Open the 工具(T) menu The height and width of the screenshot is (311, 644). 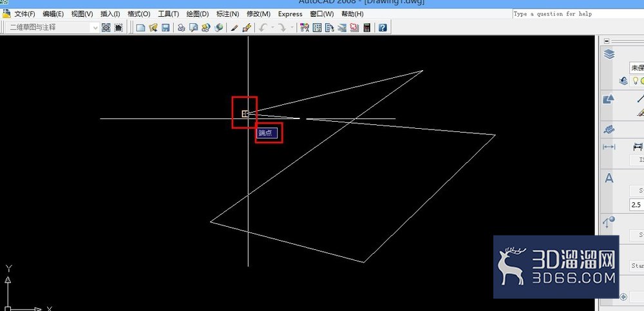[x=168, y=14]
